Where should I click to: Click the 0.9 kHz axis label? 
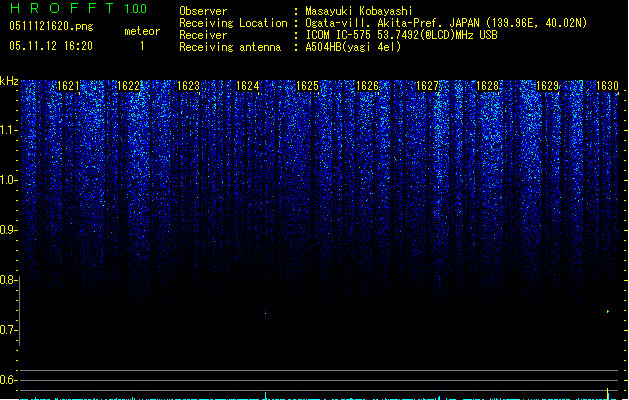[8, 230]
